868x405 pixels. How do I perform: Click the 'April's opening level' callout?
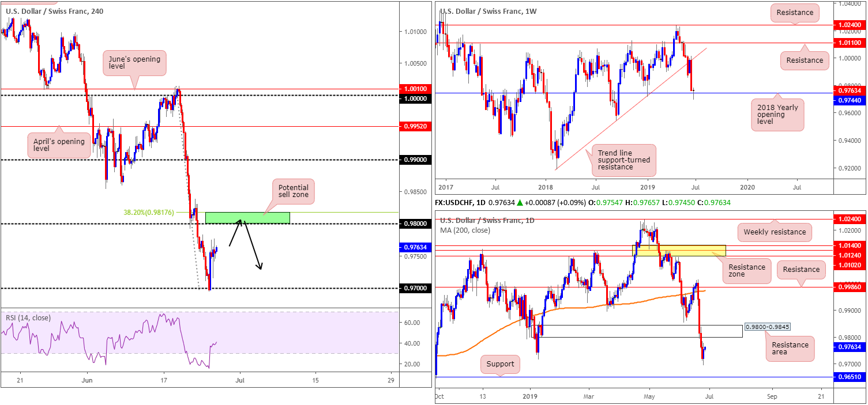[x=59, y=145]
